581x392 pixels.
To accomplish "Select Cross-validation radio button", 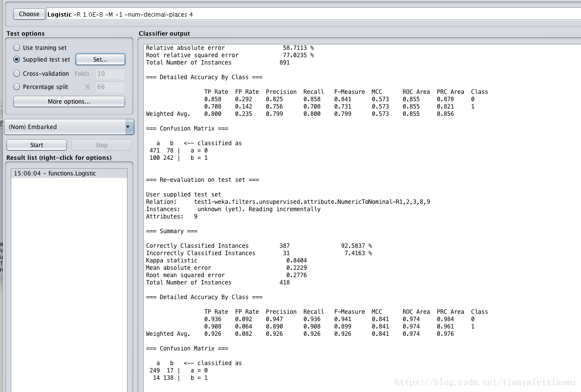I will point(17,73).
